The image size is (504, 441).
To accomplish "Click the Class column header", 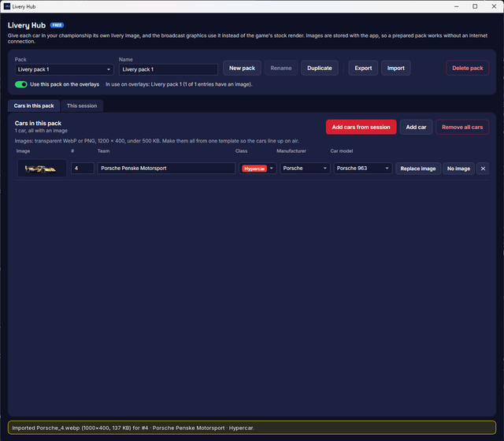I will coord(241,150).
